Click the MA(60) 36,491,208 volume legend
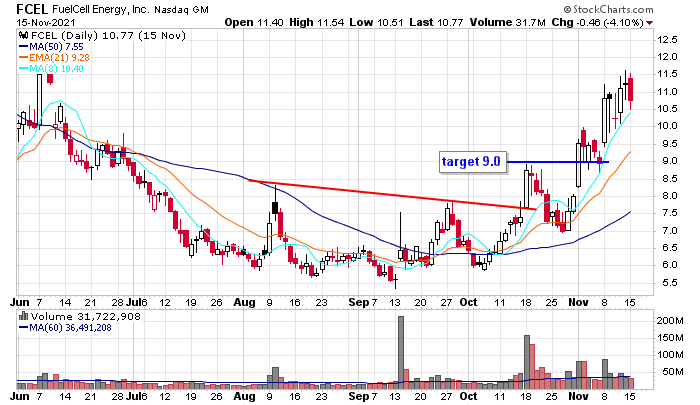700x405 pixels. click(x=70, y=328)
